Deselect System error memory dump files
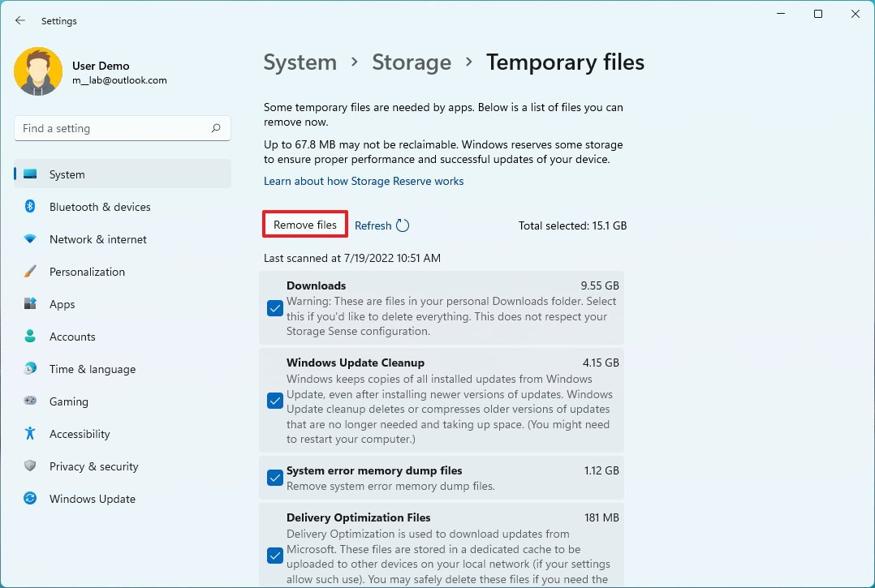 pyautogui.click(x=275, y=478)
